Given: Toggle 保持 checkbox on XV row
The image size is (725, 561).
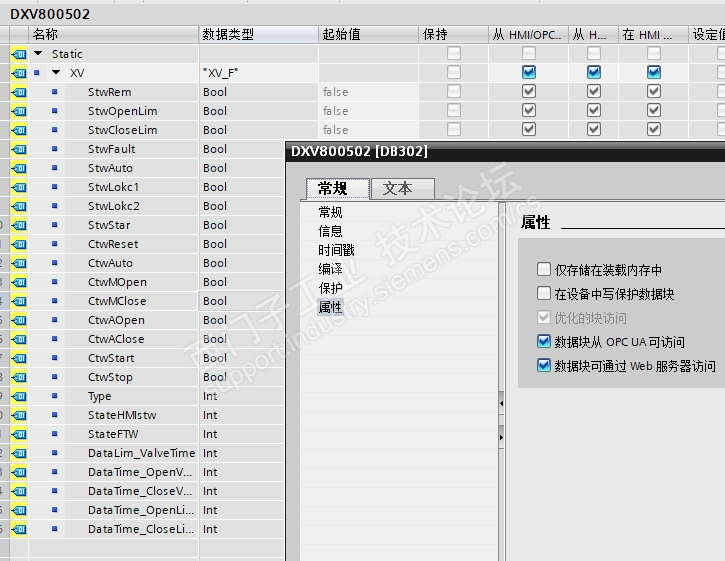Looking at the screenshot, I should [x=454, y=72].
